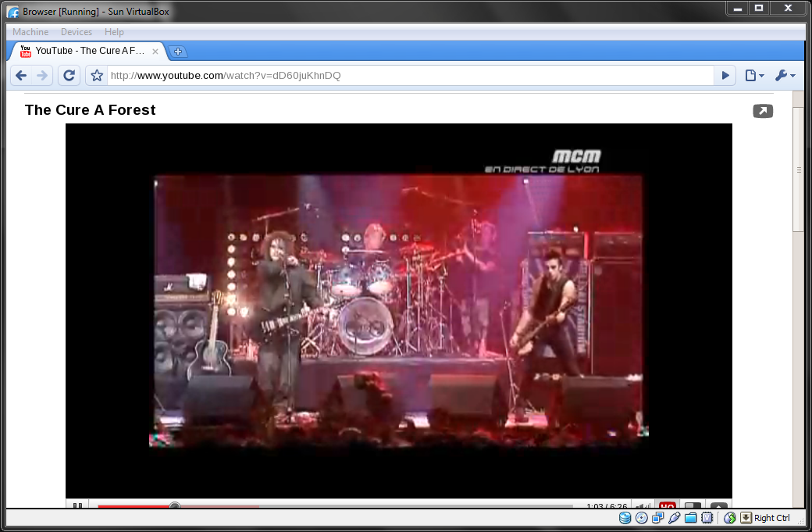Click The Cure A Forest title text
The width and height of the screenshot is (812, 532).
[90, 110]
